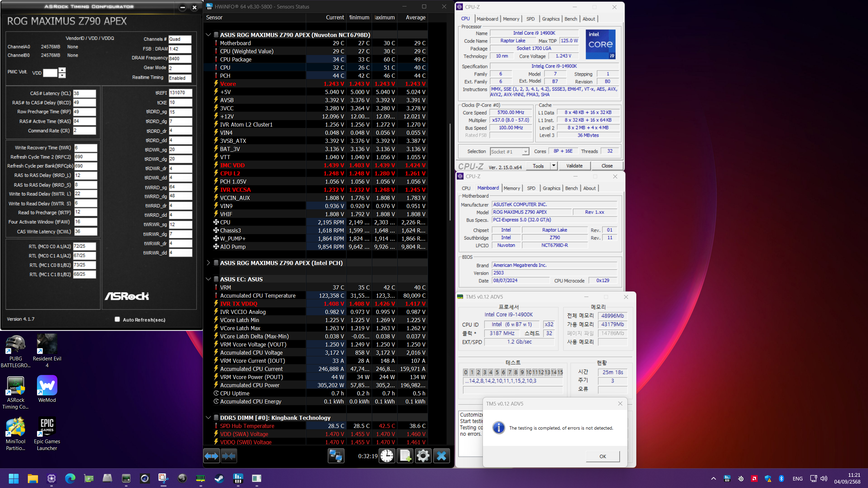Increase PMIC VDD voltage with up stepper
This screenshot has height=488, width=868.
click(62, 70)
